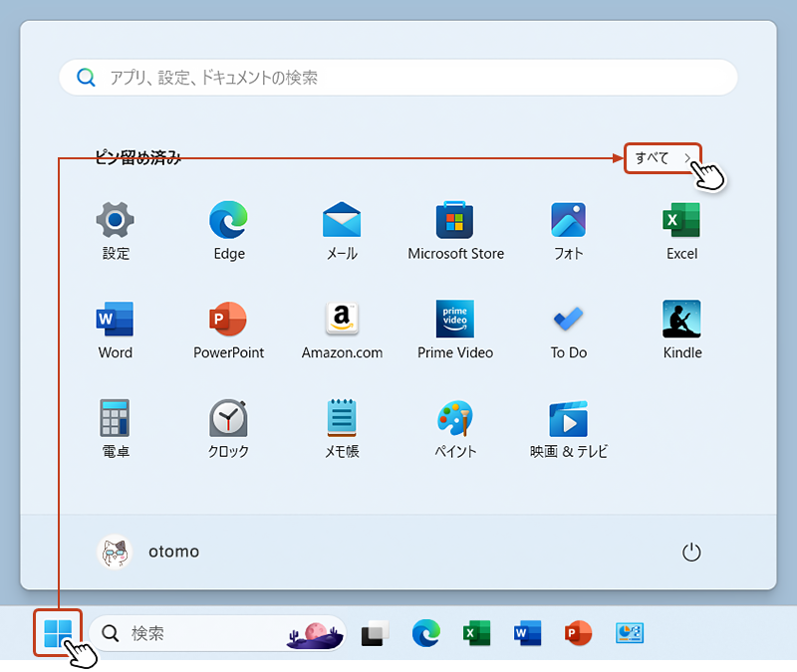Open Prime Video app
The width and height of the screenshot is (797, 672).
455,331
